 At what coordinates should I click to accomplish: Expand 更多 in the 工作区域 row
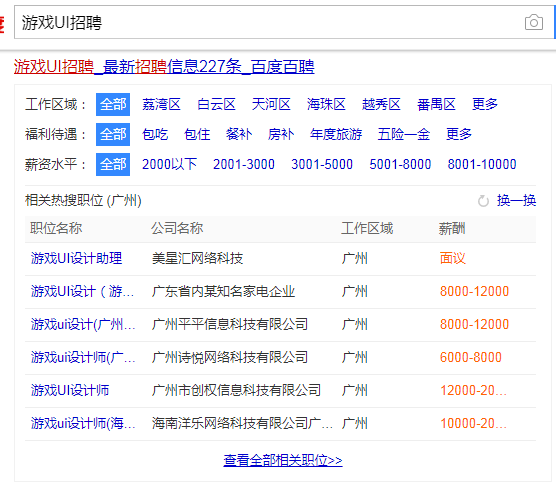pos(485,104)
